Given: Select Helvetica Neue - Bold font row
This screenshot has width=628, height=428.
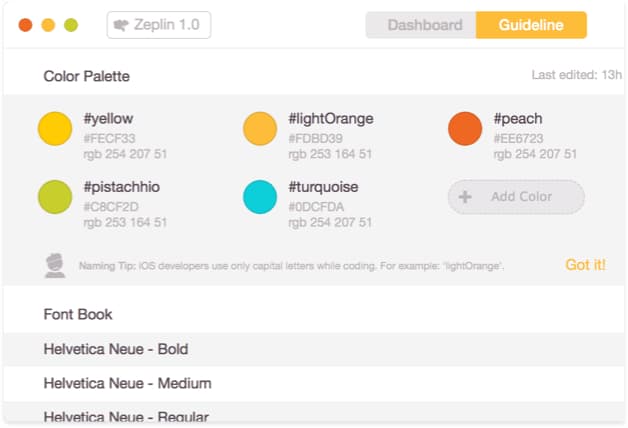Looking at the screenshot, I should click(314, 349).
